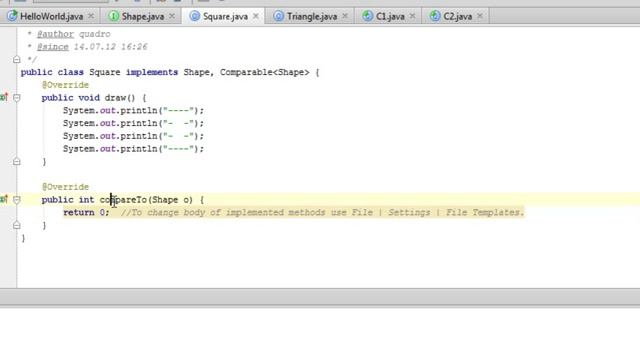Screen dimensions: 640x360
Task: Click the implements-method gutter icon beside draw()
Action: click(4, 97)
